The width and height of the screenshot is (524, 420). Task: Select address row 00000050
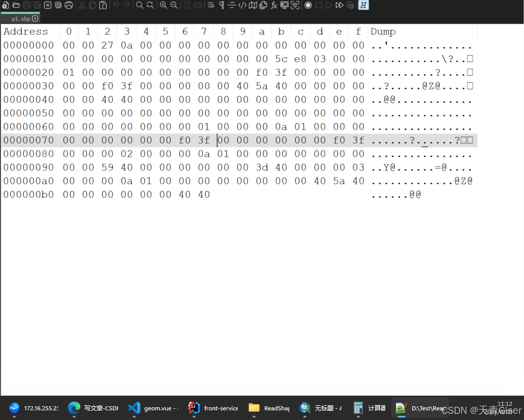click(29, 113)
